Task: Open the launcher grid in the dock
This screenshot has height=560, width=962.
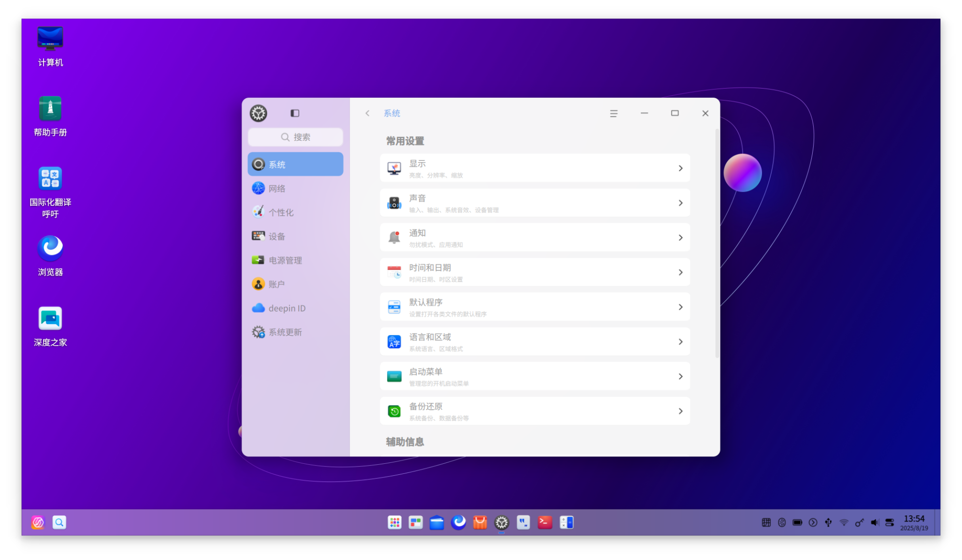Action: point(394,522)
